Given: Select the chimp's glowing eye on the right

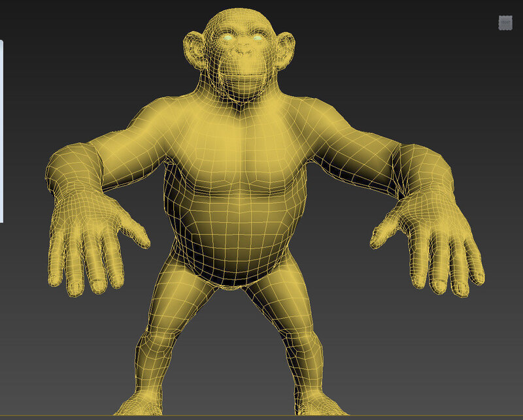Looking at the screenshot, I should coord(257,38).
